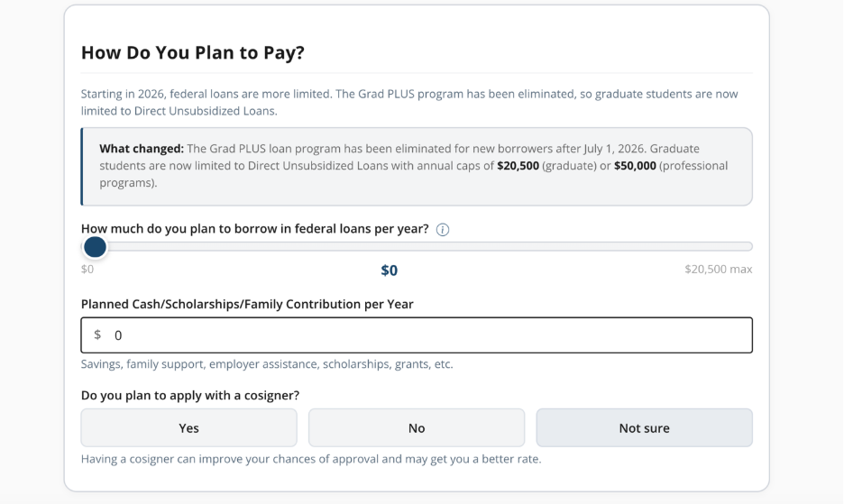Click the "$0" minimum label under slider
This screenshot has height=504, width=844.
[x=87, y=270]
